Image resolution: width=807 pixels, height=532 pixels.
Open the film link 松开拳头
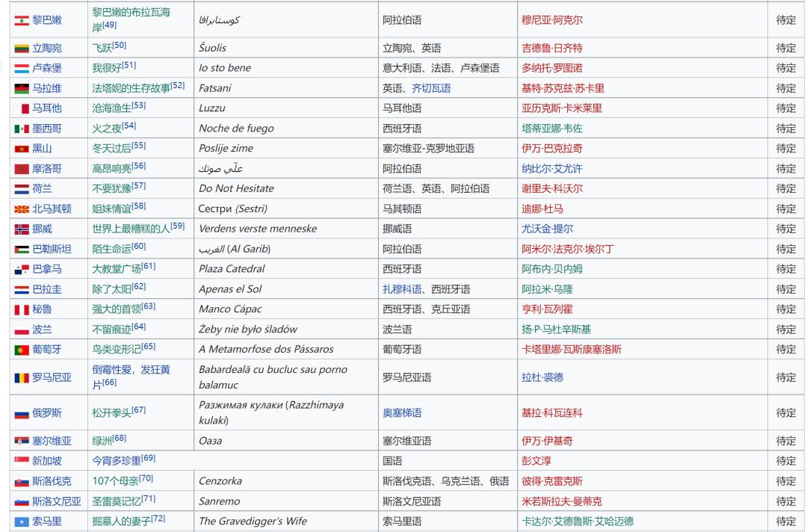111,412
